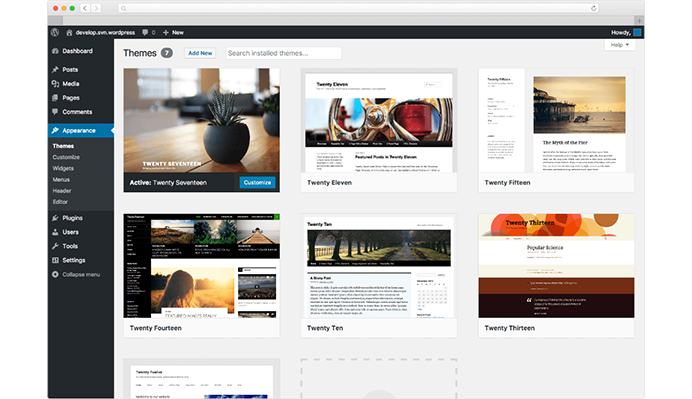Screen dimensions: 692x399
Task: Select the Twenty Ten theme screenshot
Action: [x=379, y=266]
